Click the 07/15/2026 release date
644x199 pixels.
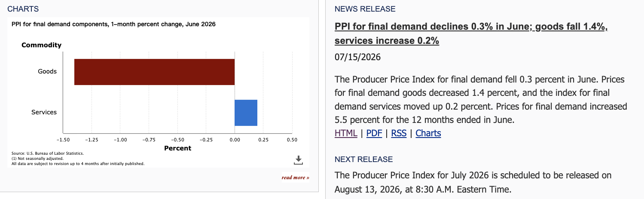coord(357,57)
